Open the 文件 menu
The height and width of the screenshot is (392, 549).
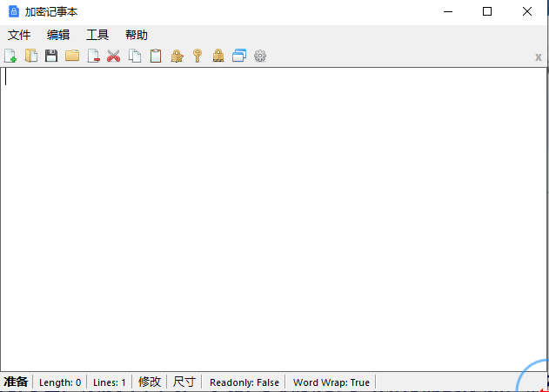[19, 35]
